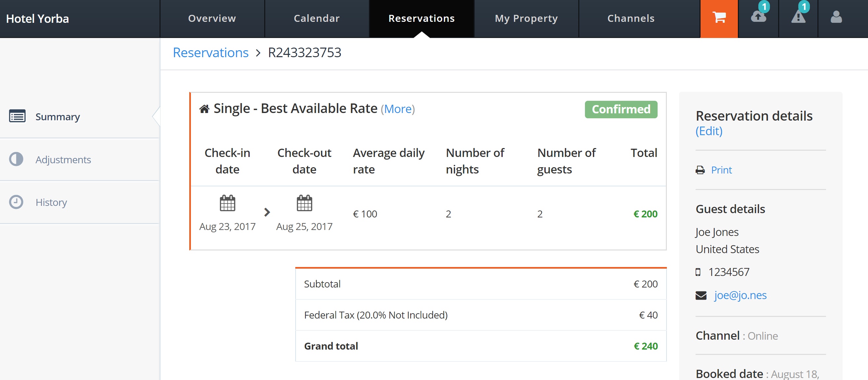Click Edit under Reservation details
Image resolution: width=868 pixels, height=380 pixels.
click(709, 131)
